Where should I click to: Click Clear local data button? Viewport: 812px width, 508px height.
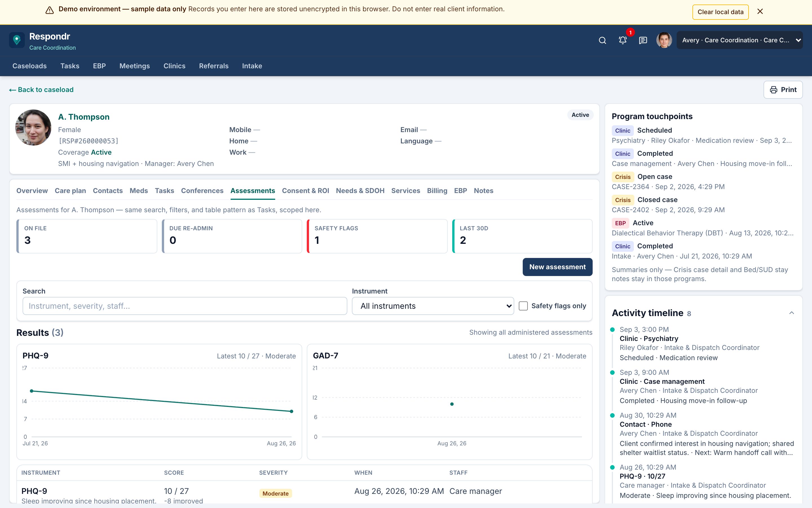pos(720,12)
